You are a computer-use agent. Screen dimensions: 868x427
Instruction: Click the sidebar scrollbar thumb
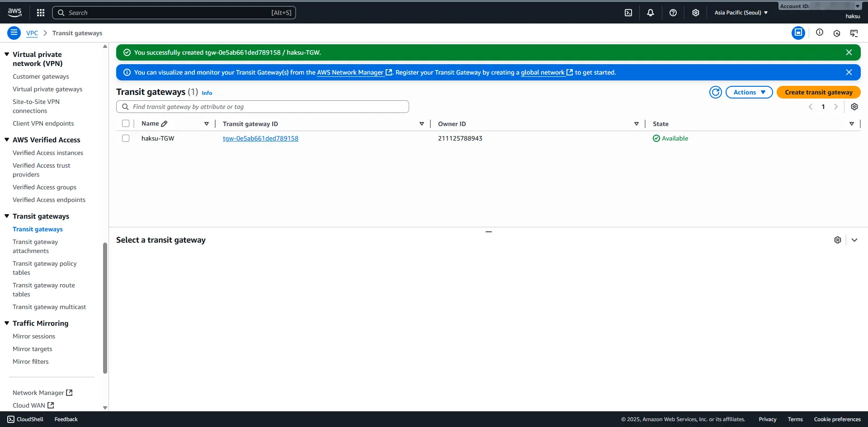(105, 308)
